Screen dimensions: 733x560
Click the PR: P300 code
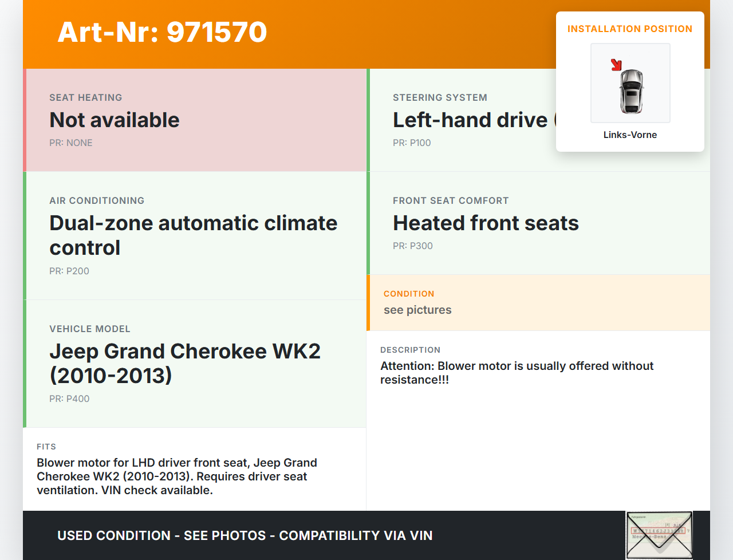413,246
